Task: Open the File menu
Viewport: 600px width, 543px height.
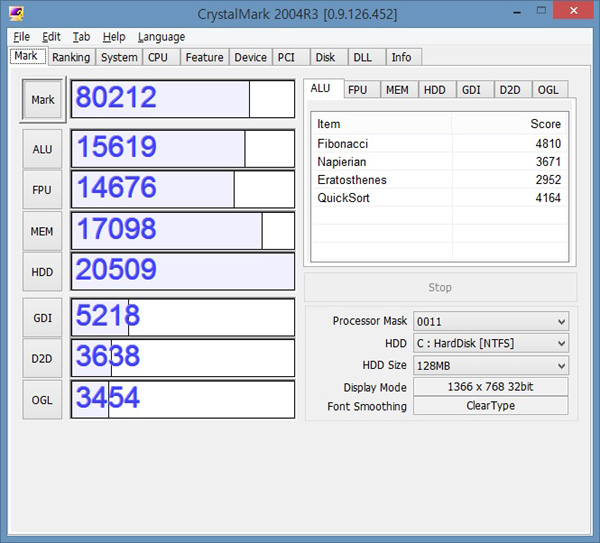Action: pyautogui.click(x=21, y=37)
